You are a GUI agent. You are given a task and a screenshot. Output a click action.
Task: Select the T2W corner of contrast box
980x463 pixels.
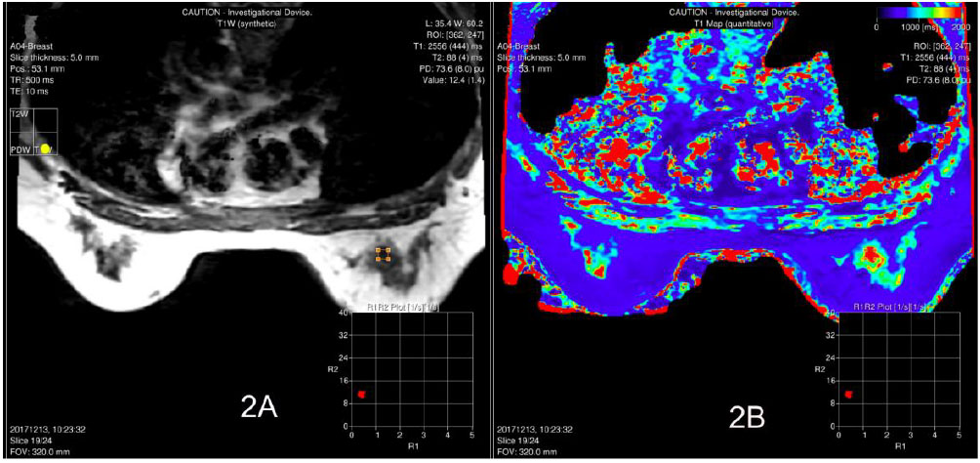tap(18, 114)
